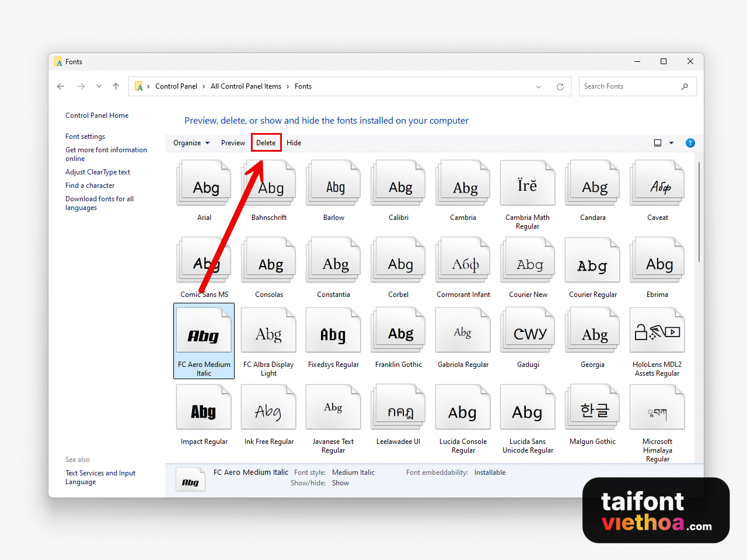Click Preview in the toolbar
The image size is (747, 560).
(x=233, y=143)
